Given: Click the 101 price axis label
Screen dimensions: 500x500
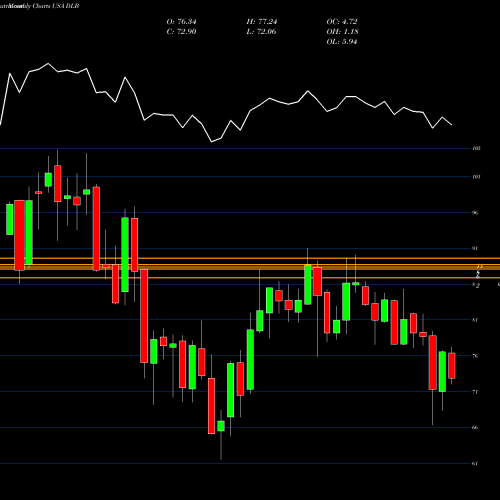Looking at the screenshot, I should [x=476, y=177].
